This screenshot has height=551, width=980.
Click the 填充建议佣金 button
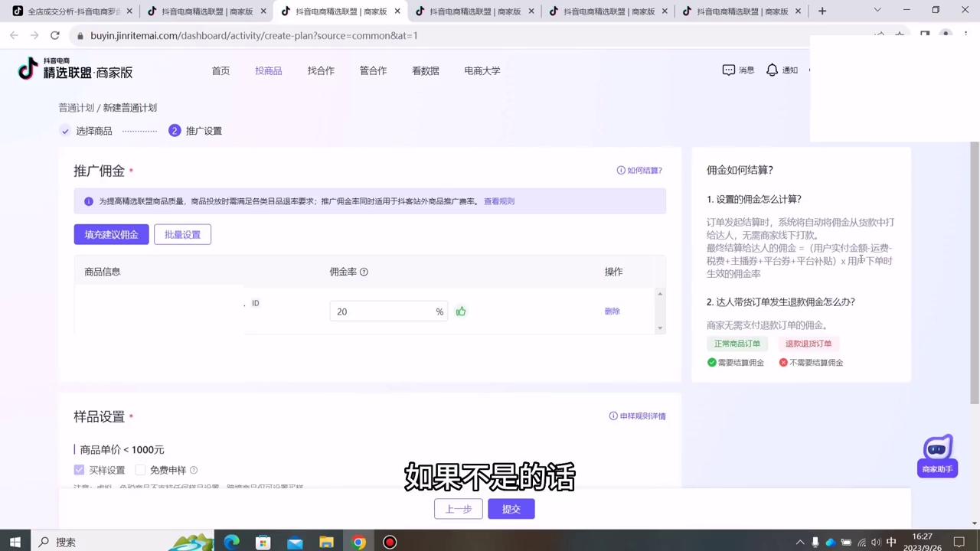click(111, 234)
